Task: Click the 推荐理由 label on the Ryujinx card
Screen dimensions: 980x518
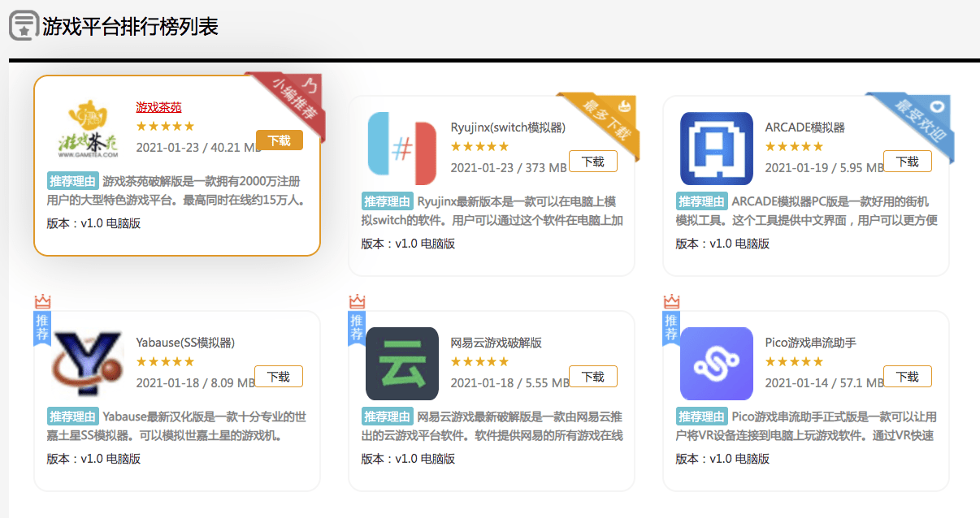Action: tap(387, 201)
